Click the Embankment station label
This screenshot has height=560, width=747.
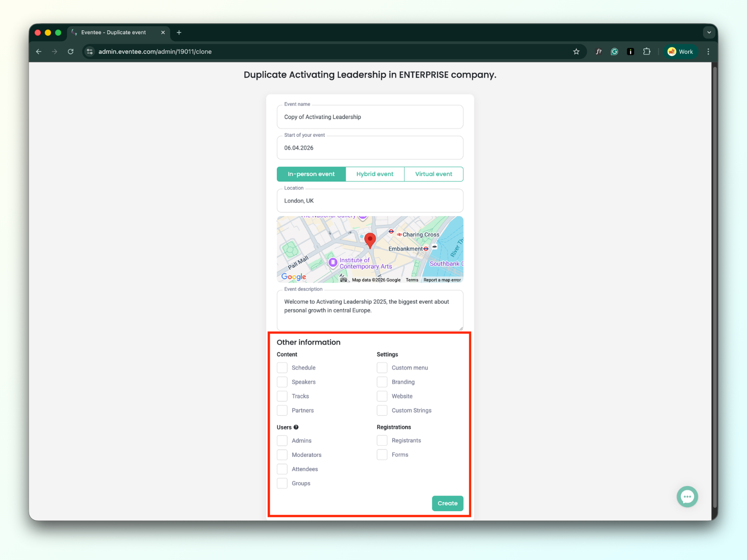click(405, 249)
